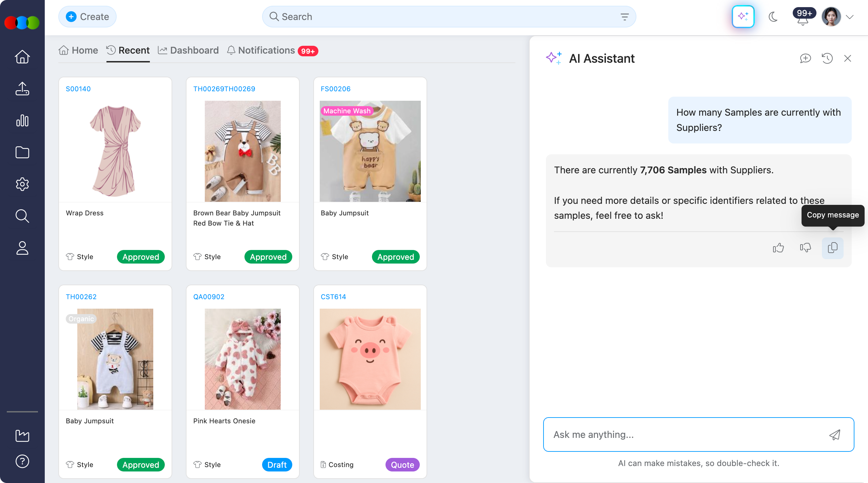Click the thumbs up feedback icon
Screen dimensions: 868x483
point(778,248)
